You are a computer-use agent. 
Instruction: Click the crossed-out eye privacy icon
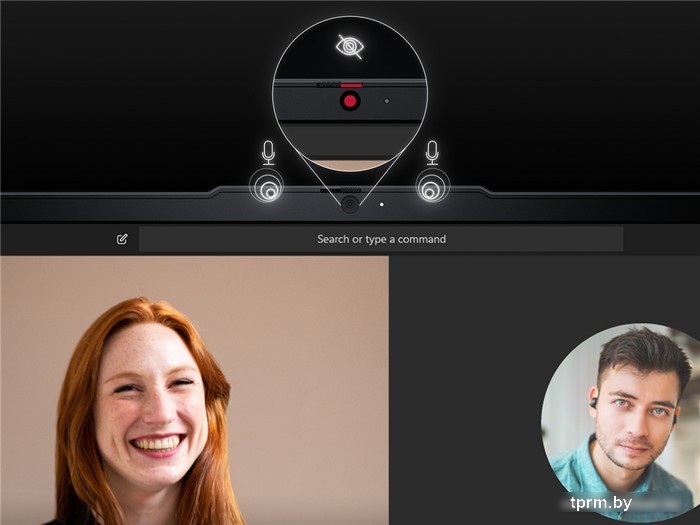click(x=349, y=45)
